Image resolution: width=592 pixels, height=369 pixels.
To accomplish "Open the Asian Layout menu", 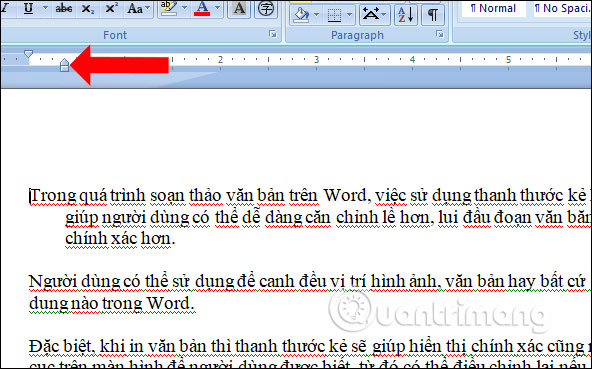I will [x=374, y=15].
